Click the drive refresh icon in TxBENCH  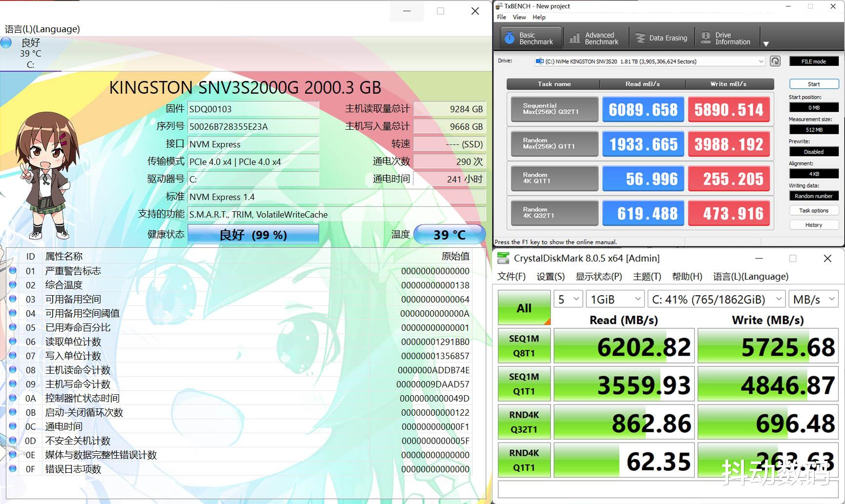pyautogui.click(x=775, y=61)
